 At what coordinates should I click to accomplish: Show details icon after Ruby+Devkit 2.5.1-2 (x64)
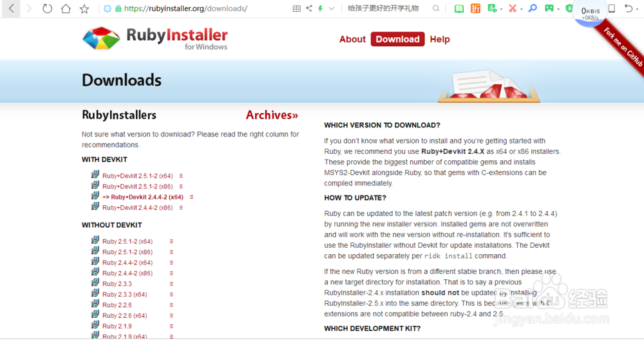[x=181, y=176]
